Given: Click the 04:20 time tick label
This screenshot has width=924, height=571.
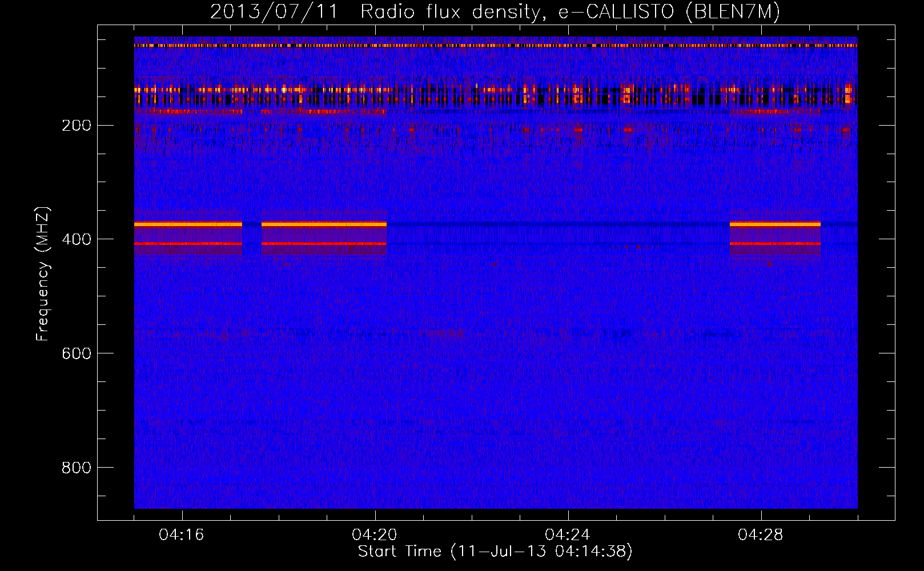Looking at the screenshot, I should [375, 535].
